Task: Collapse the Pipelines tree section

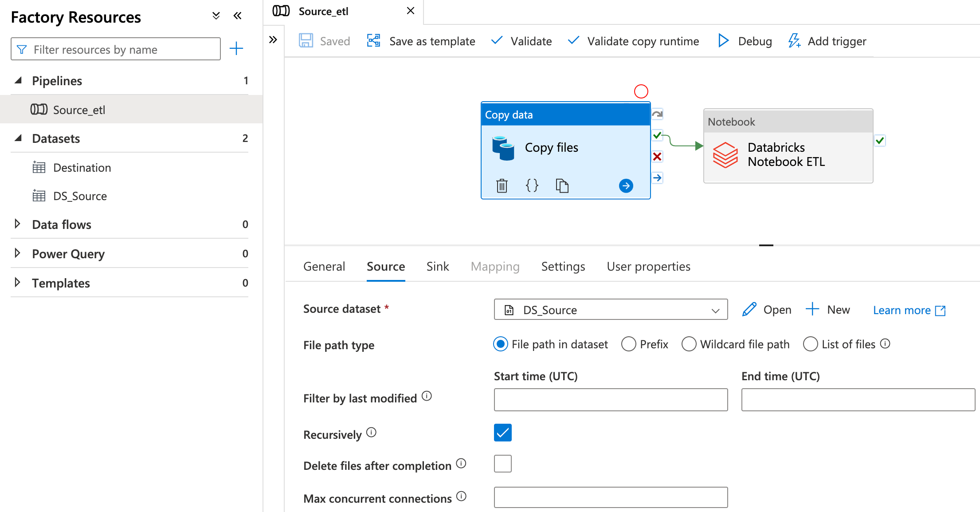Action: point(18,80)
